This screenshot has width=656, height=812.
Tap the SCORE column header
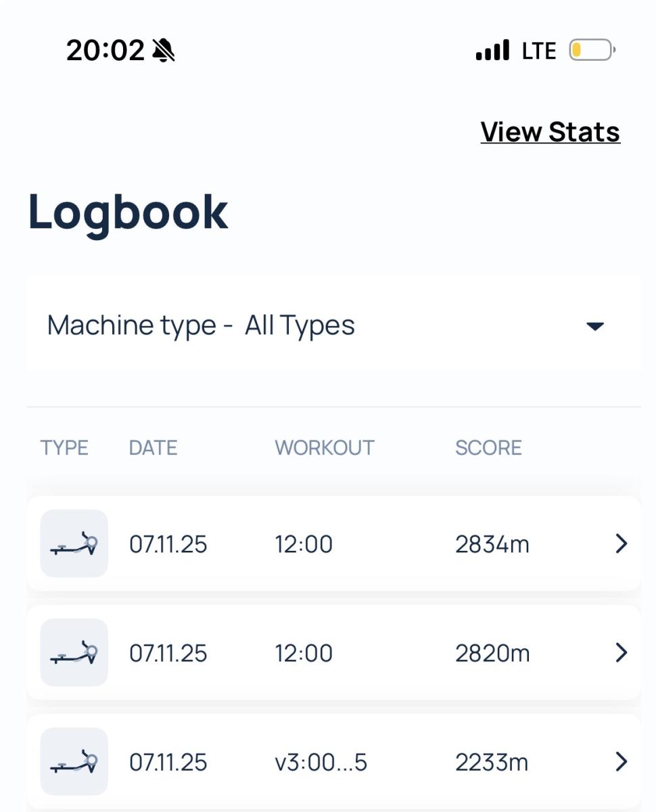click(x=488, y=447)
